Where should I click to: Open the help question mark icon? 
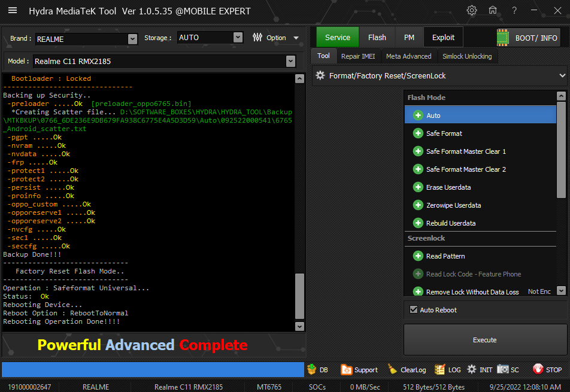pos(514,11)
